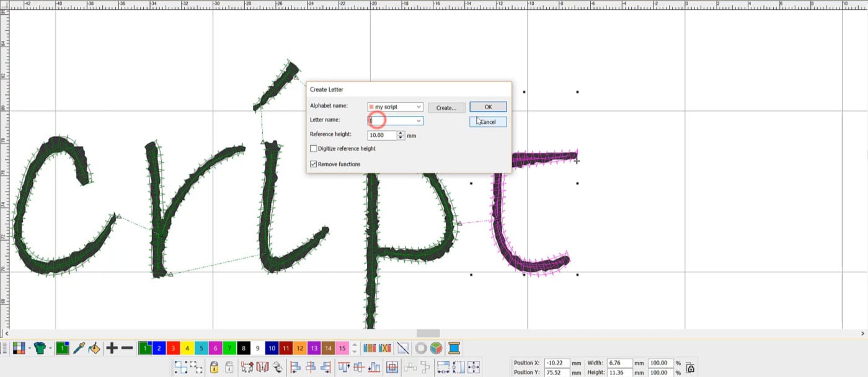Select the eyedropper color picker tool
The image size is (868, 377).
(79, 348)
